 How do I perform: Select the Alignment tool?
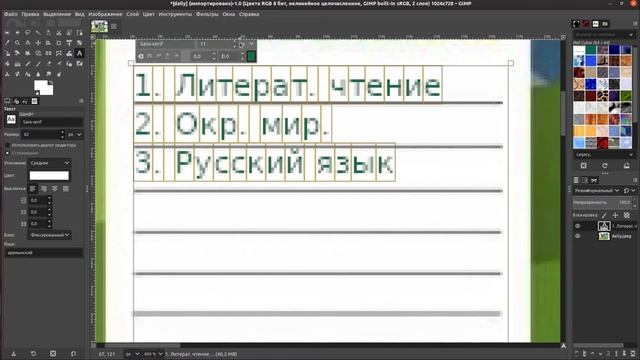(x=48, y=42)
